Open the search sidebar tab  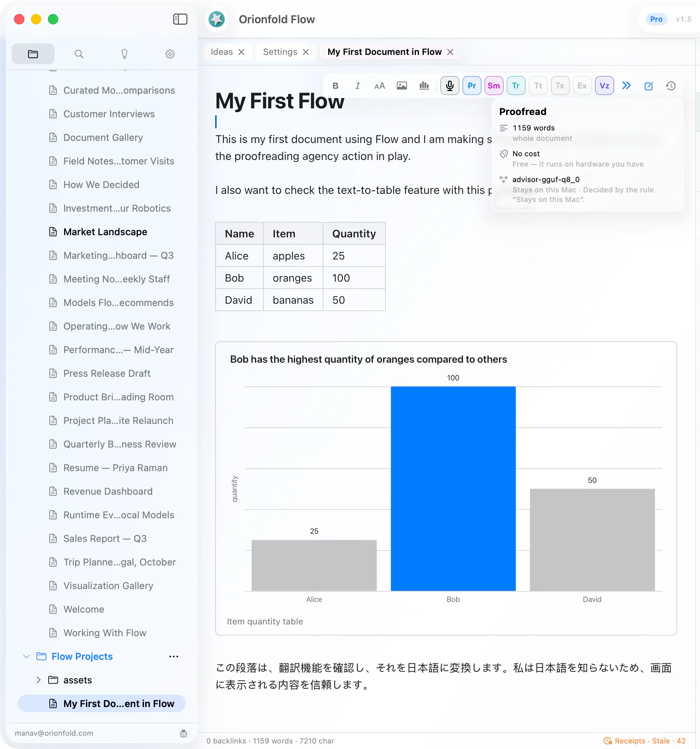point(79,54)
